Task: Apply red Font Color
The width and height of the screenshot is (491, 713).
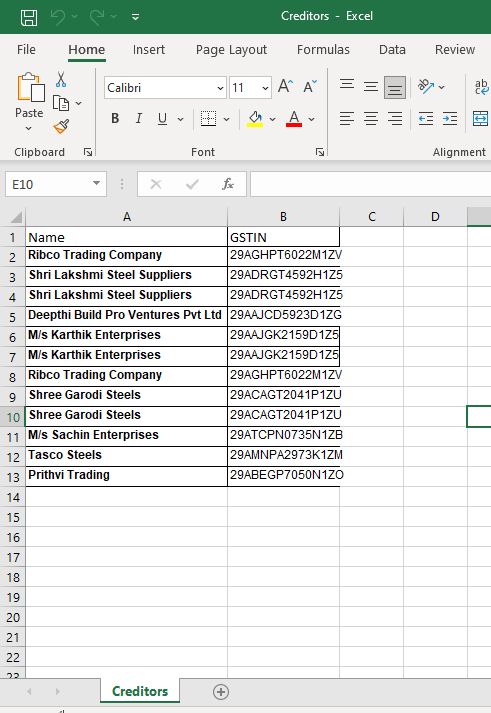Action: [x=294, y=119]
